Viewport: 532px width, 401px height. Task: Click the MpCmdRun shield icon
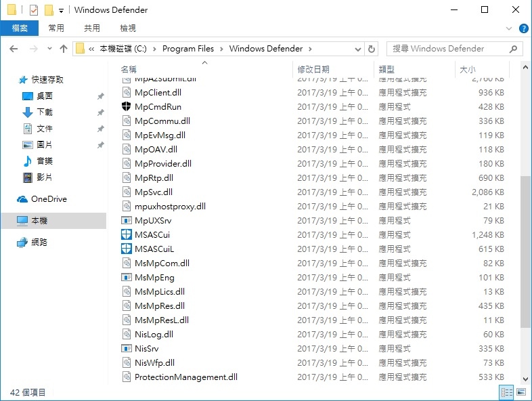(x=126, y=106)
